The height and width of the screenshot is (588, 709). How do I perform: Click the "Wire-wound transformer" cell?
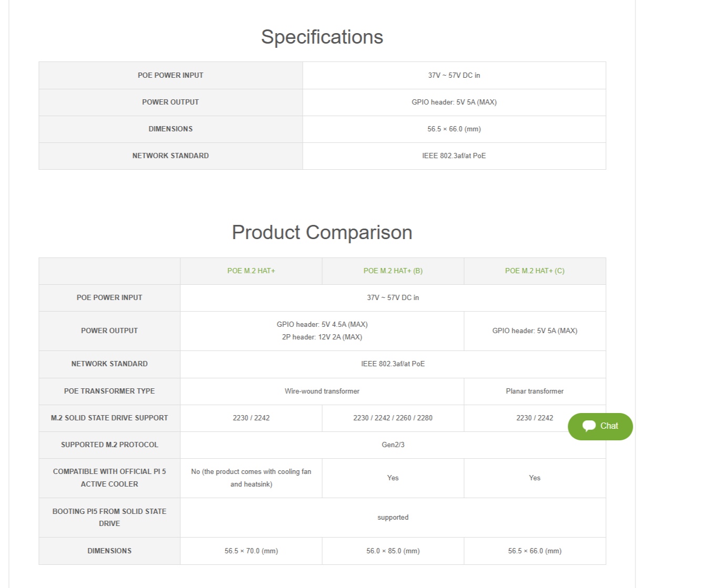pos(322,391)
